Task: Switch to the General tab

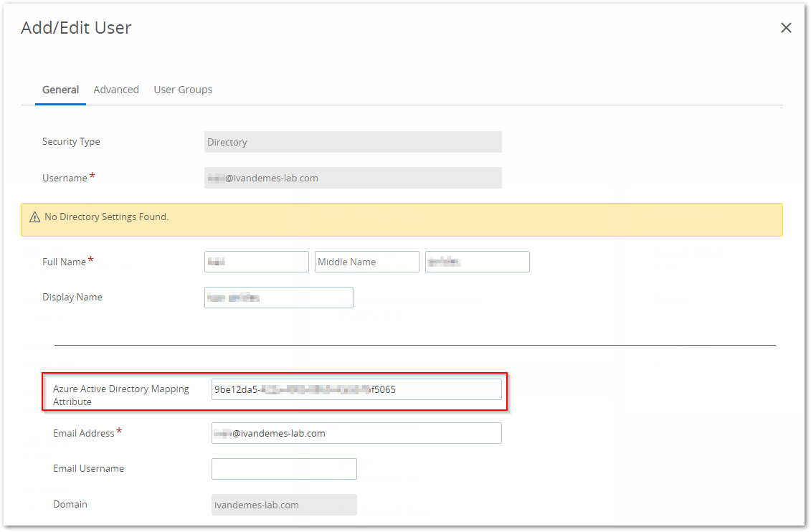Action: tap(60, 90)
